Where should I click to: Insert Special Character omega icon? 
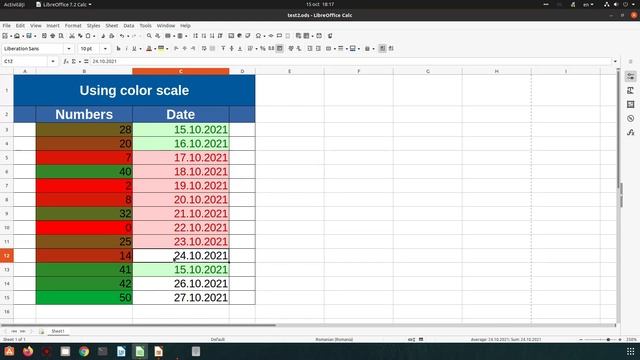click(258, 36)
